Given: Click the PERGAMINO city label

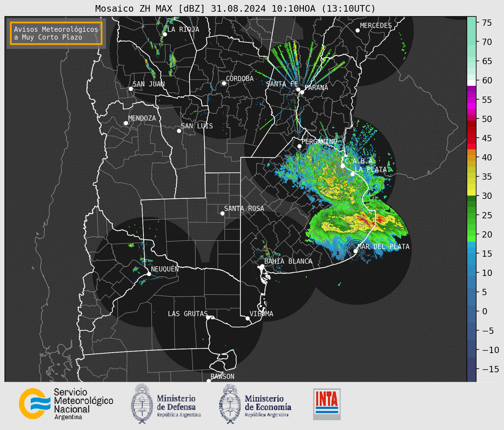Looking at the screenshot, I should [x=319, y=141].
